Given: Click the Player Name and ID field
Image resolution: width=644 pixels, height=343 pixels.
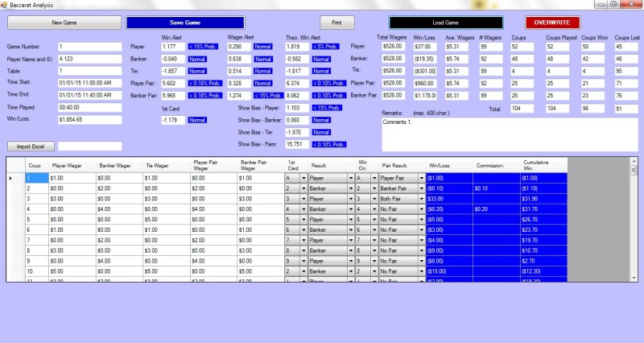Looking at the screenshot, I should [90, 59].
